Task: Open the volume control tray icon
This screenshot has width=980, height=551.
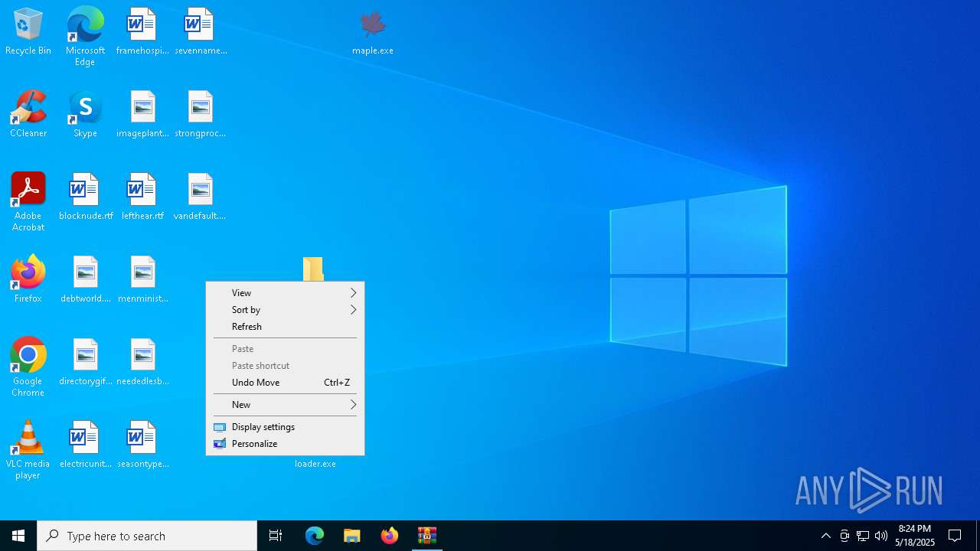Action: 881,536
